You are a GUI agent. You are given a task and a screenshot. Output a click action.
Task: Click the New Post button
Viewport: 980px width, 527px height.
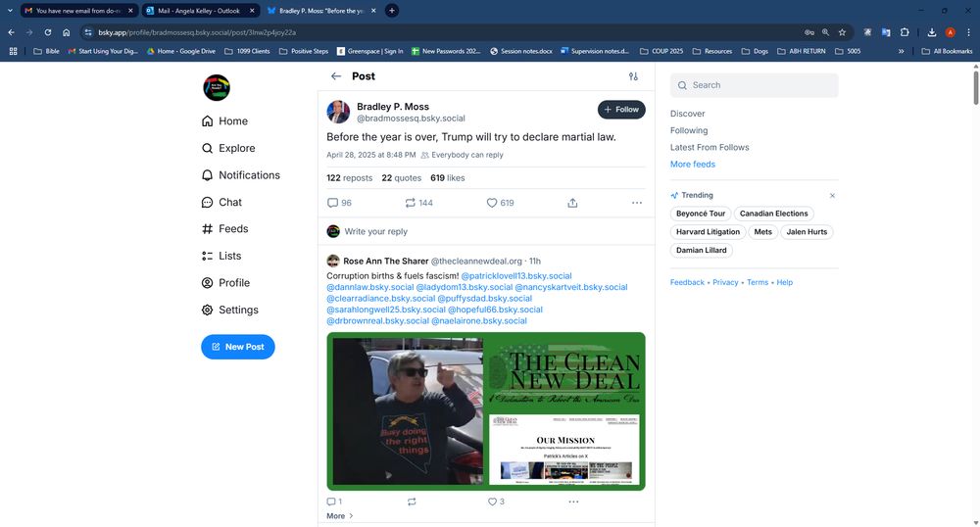pyautogui.click(x=238, y=347)
